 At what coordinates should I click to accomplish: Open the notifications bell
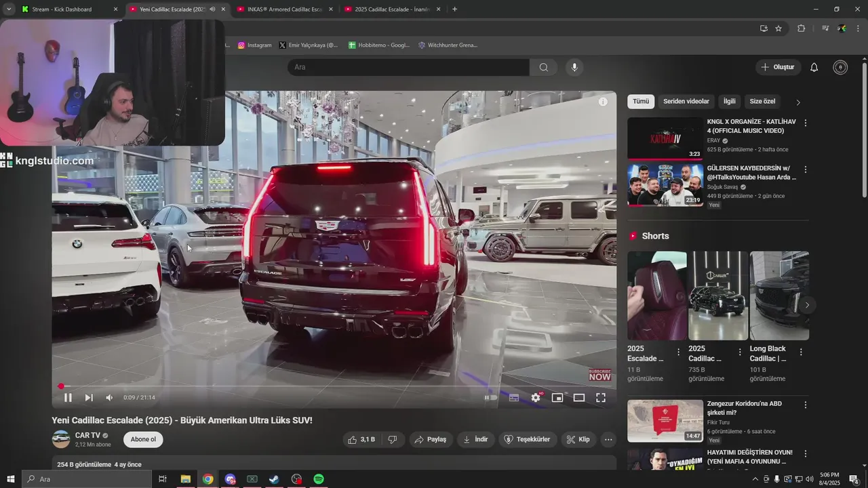pyautogui.click(x=814, y=67)
